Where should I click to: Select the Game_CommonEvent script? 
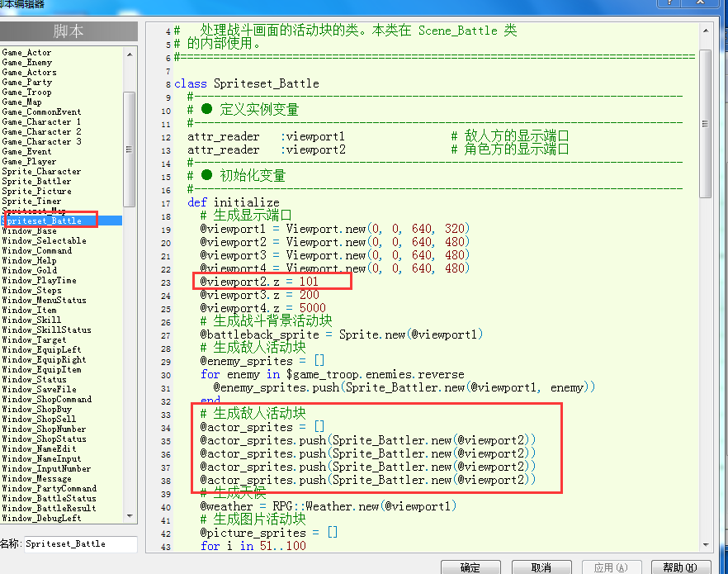coord(41,112)
